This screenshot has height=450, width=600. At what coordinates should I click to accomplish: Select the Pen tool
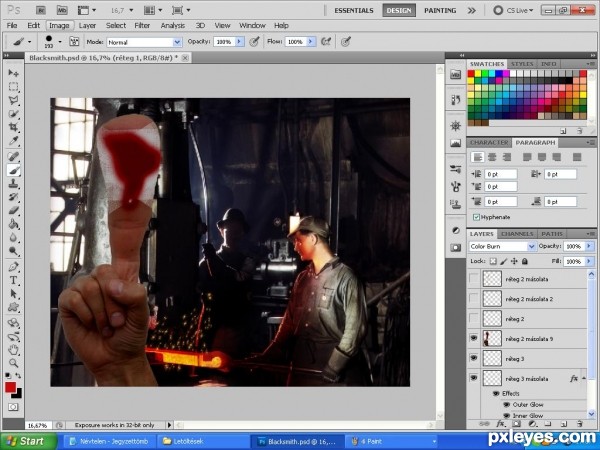(x=13, y=266)
